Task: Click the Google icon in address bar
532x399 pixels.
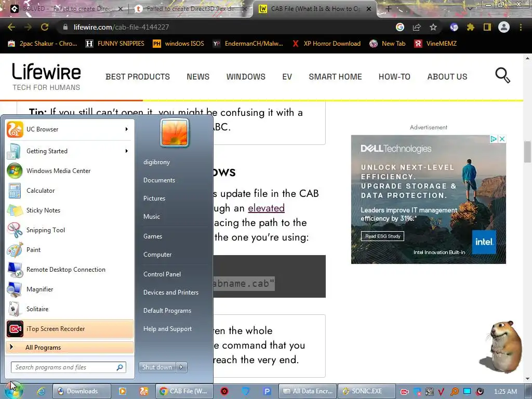Action: click(400, 27)
